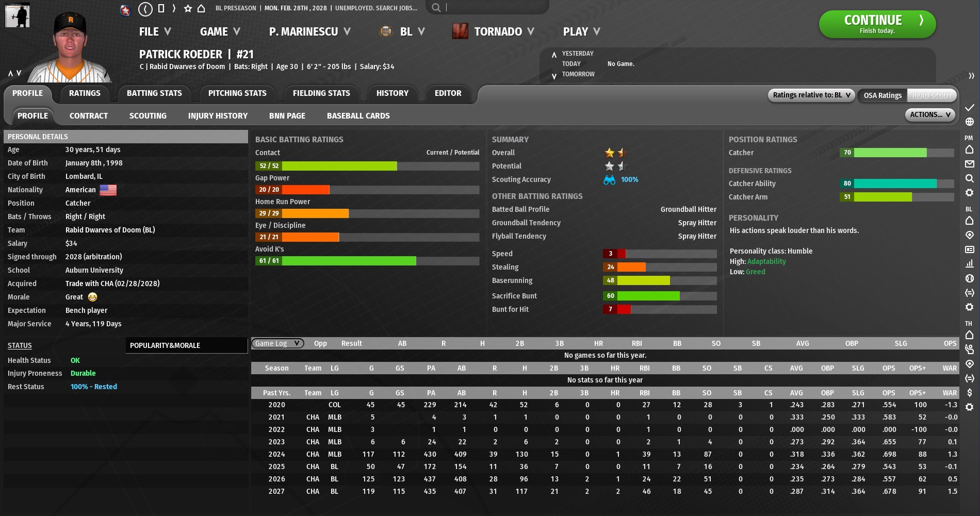The width and height of the screenshot is (980, 516).
Task: Go back with the circled left arrow
Action: click(x=145, y=8)
